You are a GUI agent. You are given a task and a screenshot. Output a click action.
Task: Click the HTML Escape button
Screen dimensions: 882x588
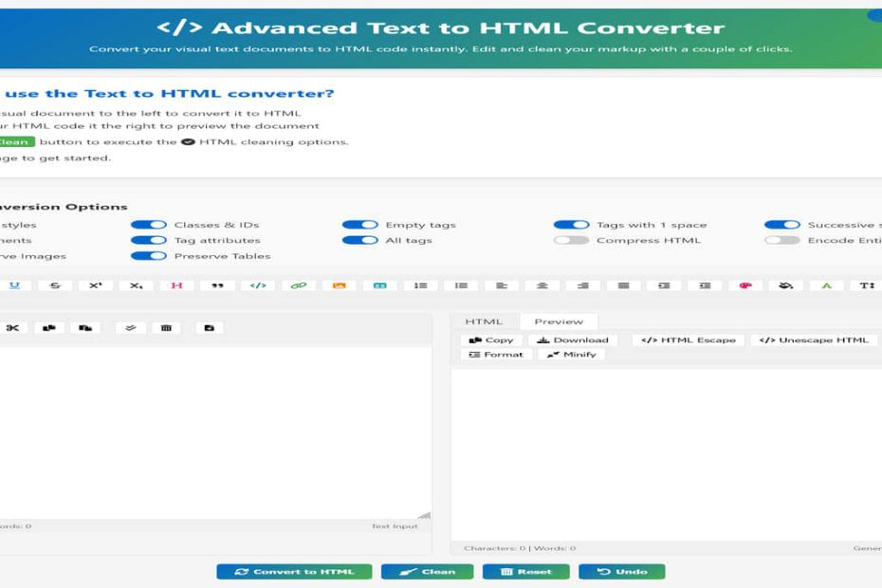[x=688, y=340]
